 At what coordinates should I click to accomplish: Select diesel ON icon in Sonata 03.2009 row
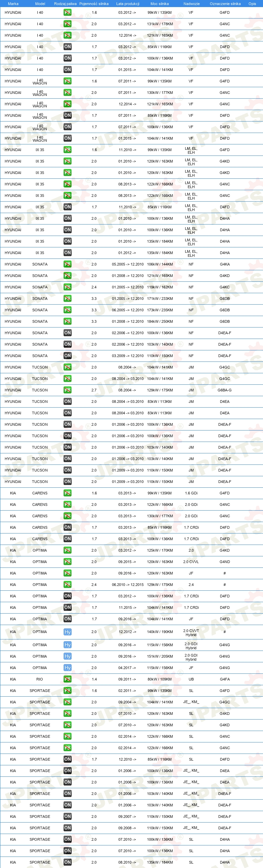[x=67, y=356]
